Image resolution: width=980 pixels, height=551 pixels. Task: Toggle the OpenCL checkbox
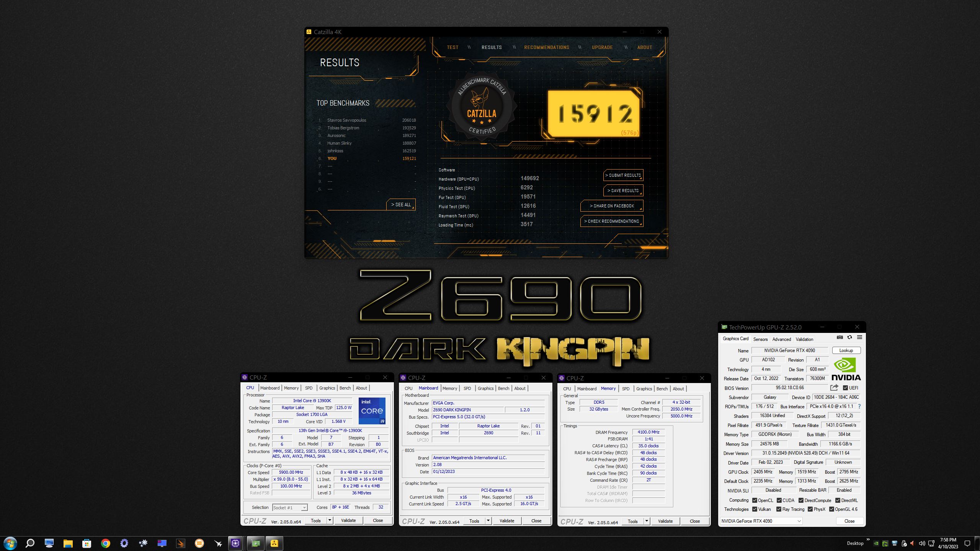(755, 500)
